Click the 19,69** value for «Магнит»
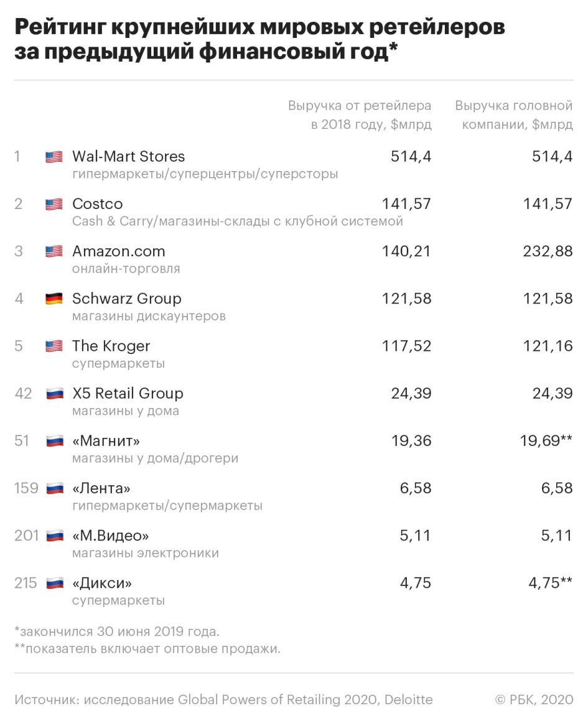The height and width of the screenshot is (726, 588). coord(546,440)
